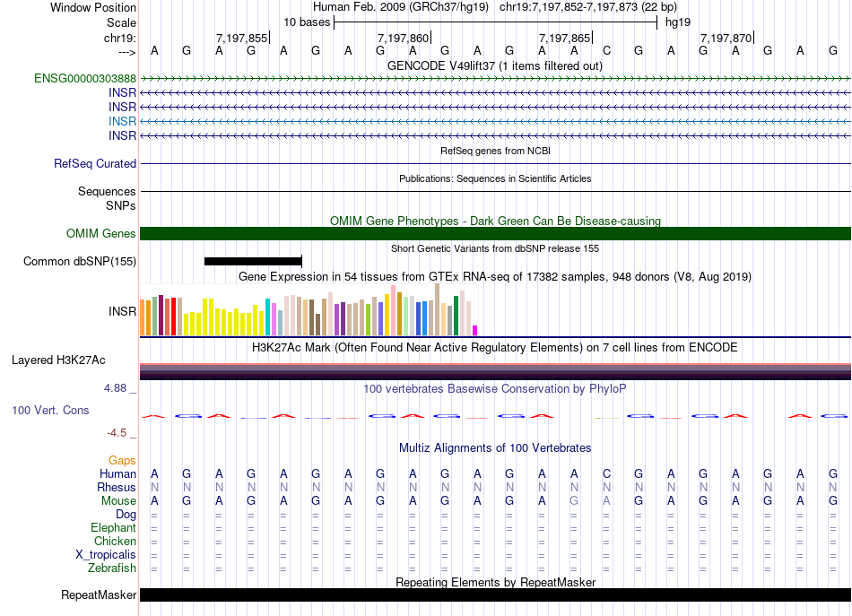Open the RepeatMasker track label

pyautogui.click(x=99, y=595)
